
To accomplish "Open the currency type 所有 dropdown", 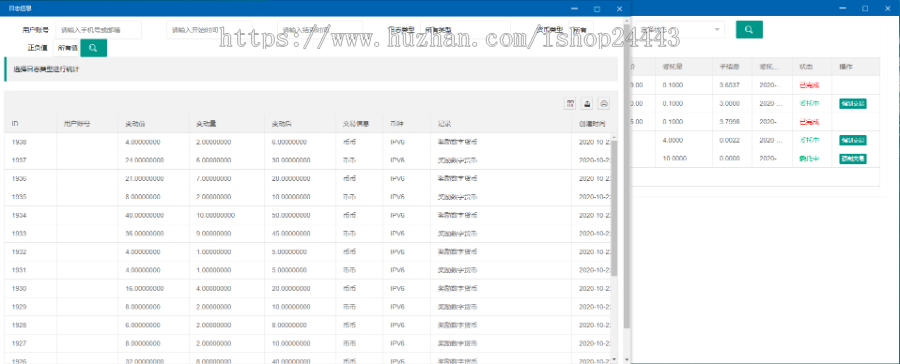I will [x=580, y=30].
